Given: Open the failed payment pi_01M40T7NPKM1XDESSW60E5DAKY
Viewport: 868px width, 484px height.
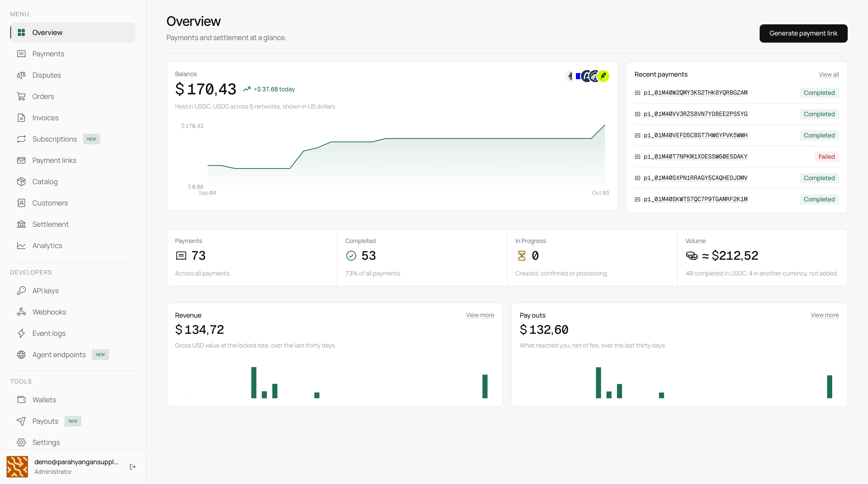Looking at the screenshot, I should click(695, 157).
